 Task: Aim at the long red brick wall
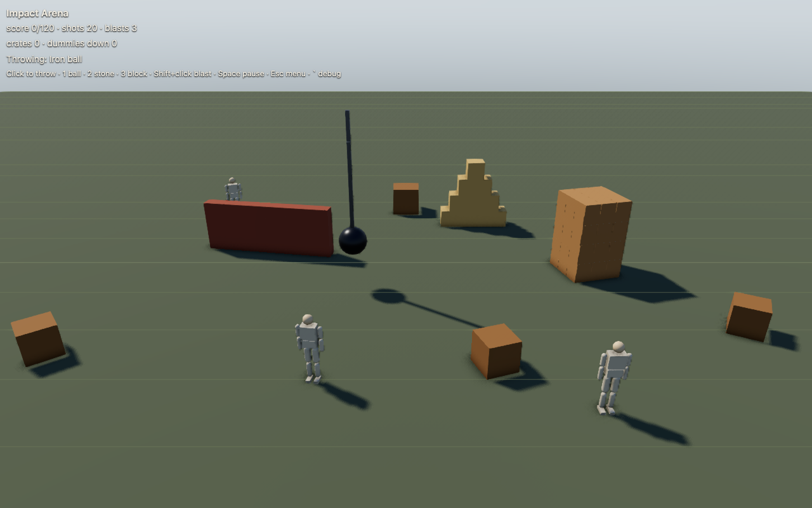[269, 227]
